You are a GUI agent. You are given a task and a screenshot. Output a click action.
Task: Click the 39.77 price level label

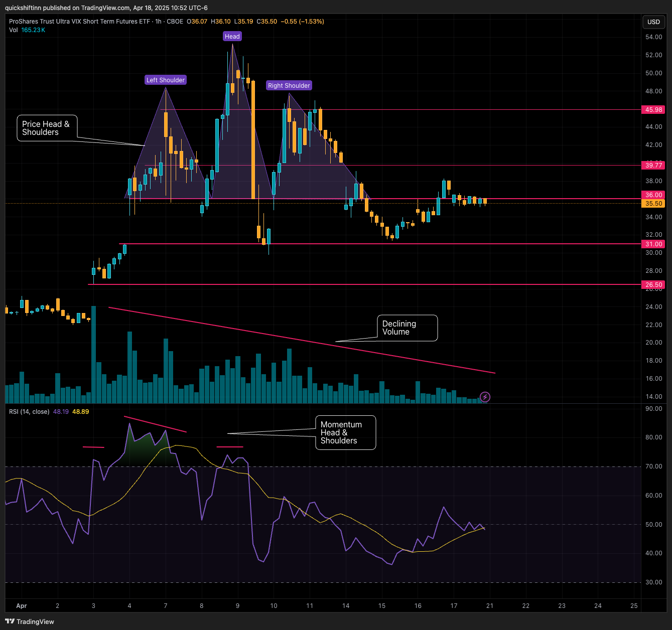pyautogui.click(x=653, y=165)
